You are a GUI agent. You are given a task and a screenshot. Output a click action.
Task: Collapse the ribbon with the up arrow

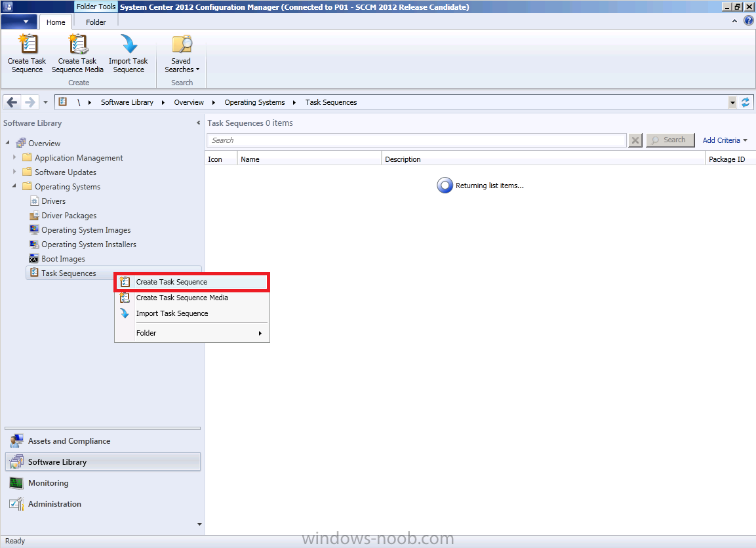point(734,21)
